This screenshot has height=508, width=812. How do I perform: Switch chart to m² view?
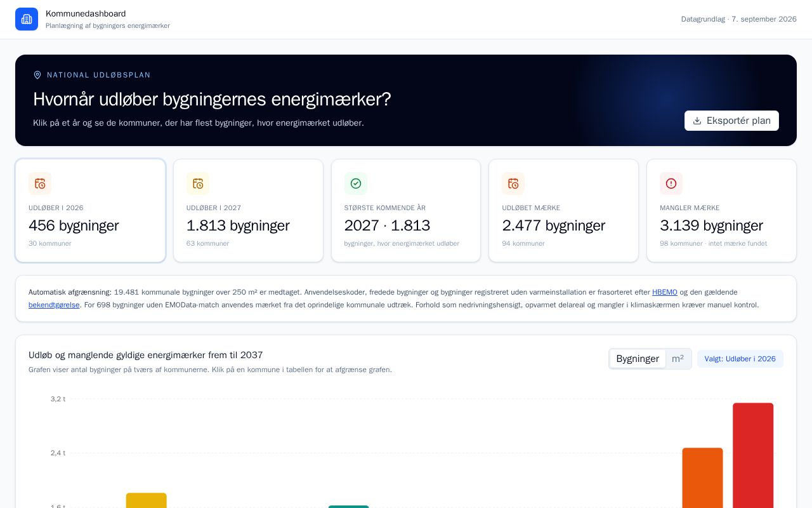pyautogui.click(x=678, y=359)
